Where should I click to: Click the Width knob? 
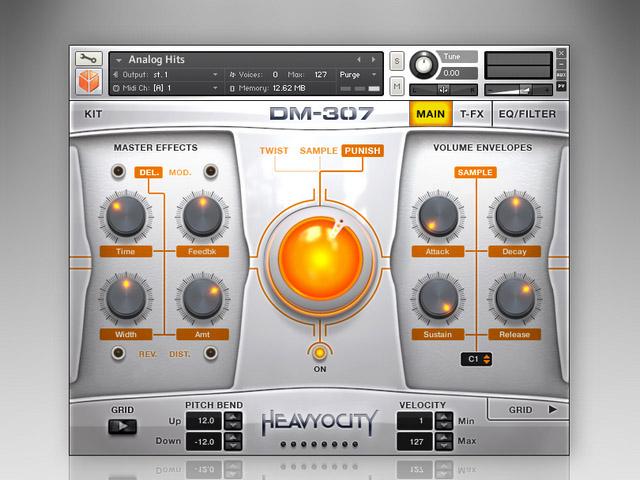tap(126, 299)
